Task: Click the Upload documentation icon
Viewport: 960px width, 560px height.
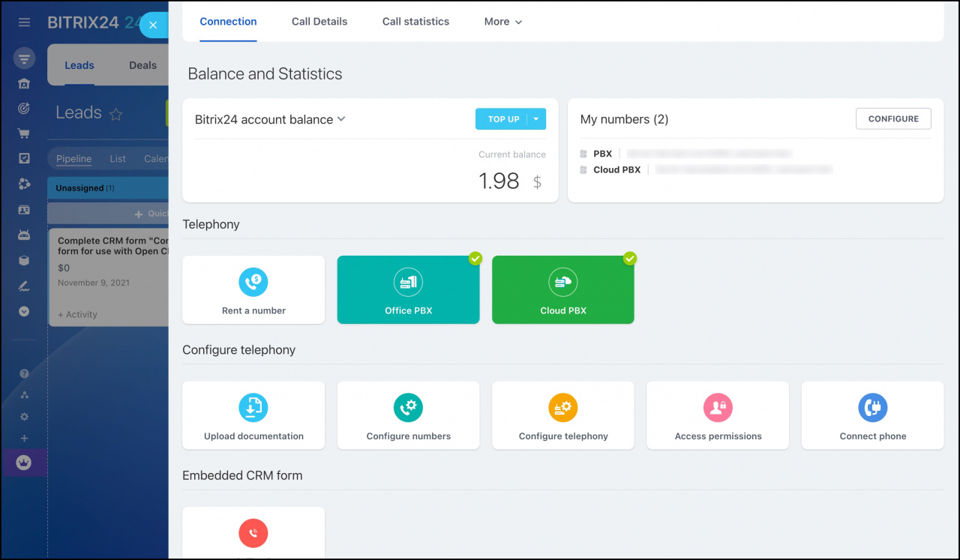Action: (x=253, y=408)
